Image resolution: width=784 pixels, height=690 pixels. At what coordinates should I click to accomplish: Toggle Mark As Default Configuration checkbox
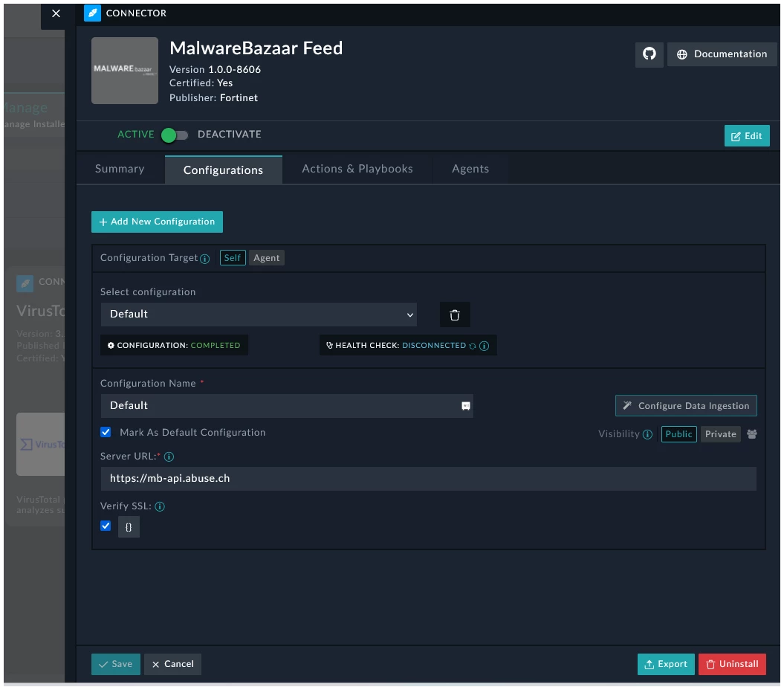point(106,432)
